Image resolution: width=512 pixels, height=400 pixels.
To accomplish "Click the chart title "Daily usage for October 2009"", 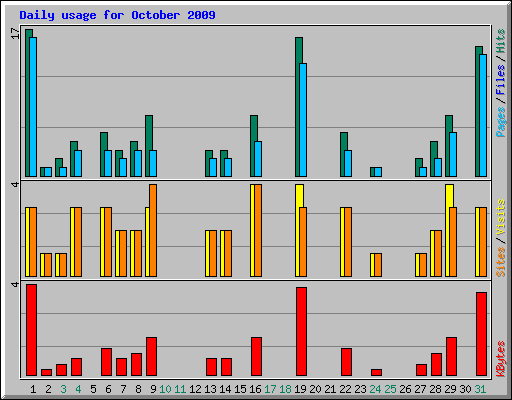I will point(117,15).
